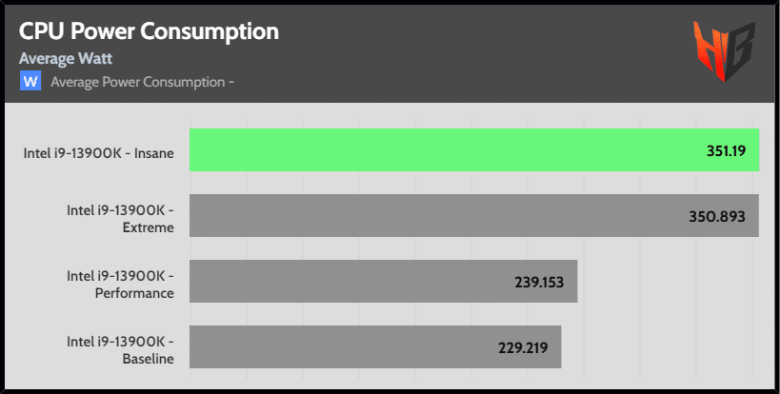The height and width of the screenshot is (394, 780).
Task: Click the blue W watt icon
Action: point(30,81)
